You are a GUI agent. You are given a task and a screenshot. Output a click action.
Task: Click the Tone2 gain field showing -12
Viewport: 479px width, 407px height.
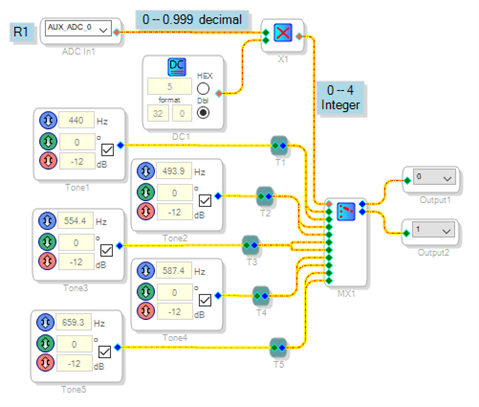pos(175,212)
